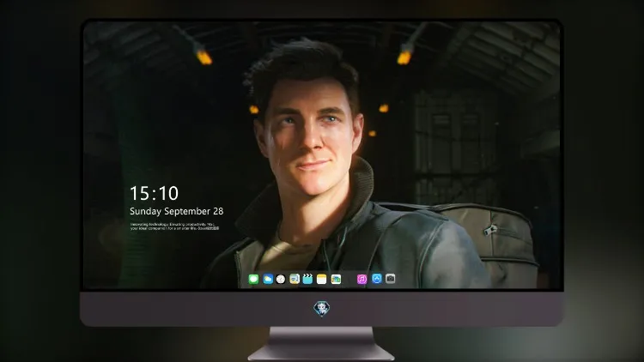The width and height of the screenshot is (644, 362).
Task: Open the clapperboard video app icon
Action: point(307,279)
